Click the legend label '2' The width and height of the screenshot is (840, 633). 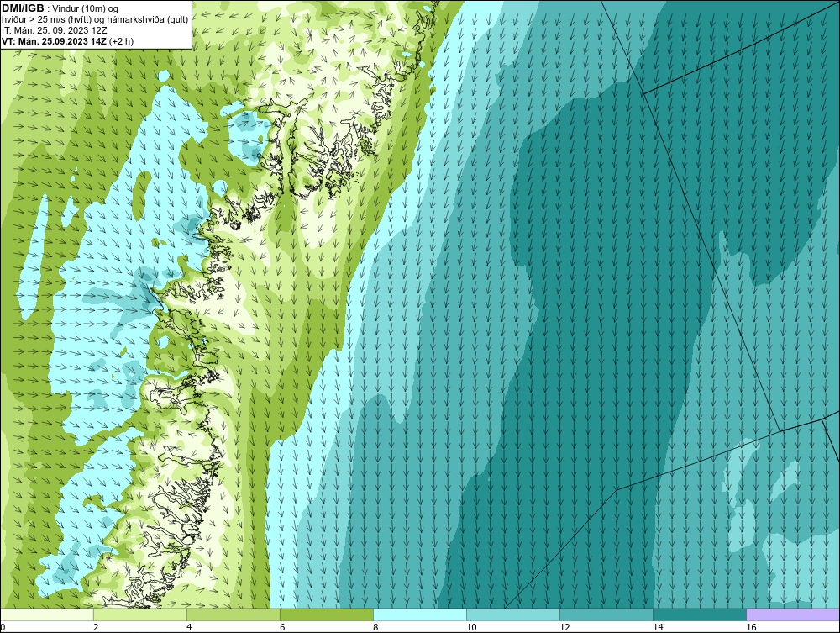pos(96,627)
